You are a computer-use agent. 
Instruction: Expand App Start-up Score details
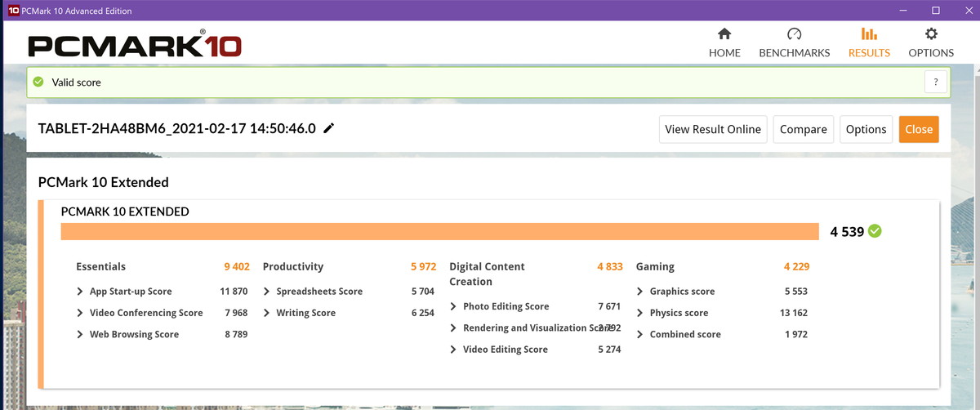tap(80, 292)
